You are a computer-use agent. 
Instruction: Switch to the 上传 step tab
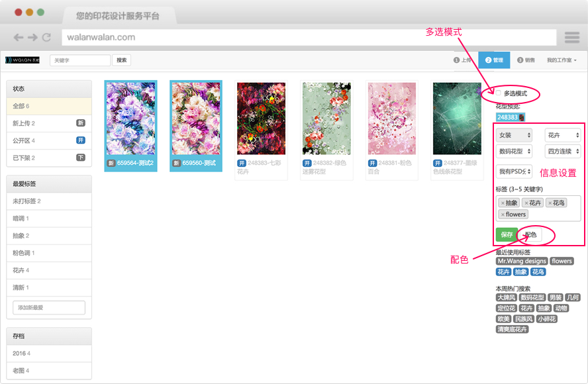pyautogui.click(x=462, y=60)
